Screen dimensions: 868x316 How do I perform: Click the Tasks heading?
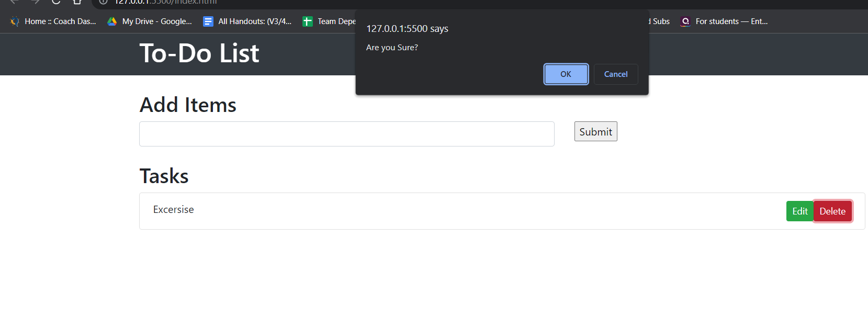pyautogui.click(x=164, y=176)
